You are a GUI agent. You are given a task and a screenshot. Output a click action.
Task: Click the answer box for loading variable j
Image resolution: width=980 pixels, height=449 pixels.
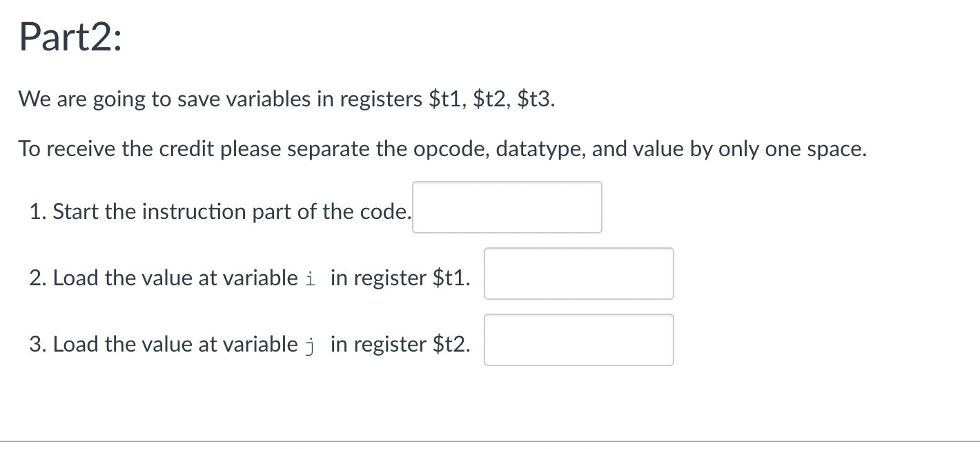(578, 339)
